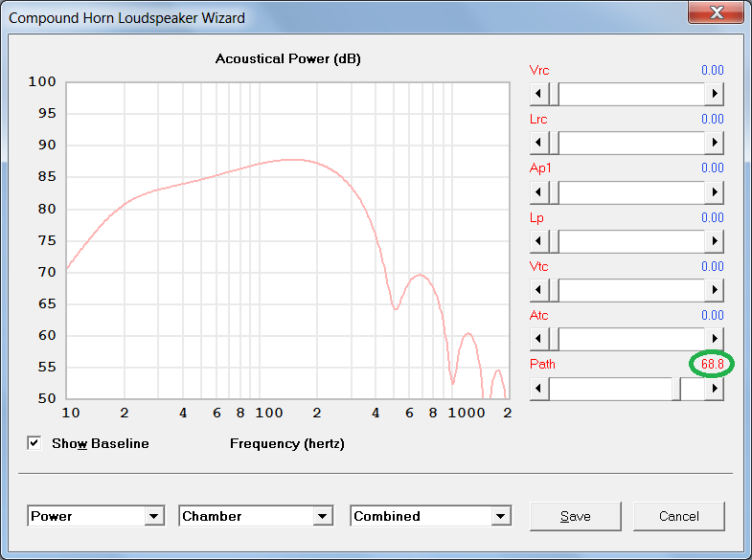The height and width of the screenshot is (560, 752).
Task: Open the Chamber dropdown list
Action: [322, 516]
